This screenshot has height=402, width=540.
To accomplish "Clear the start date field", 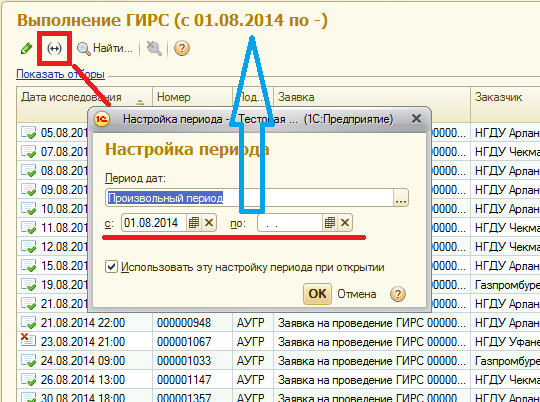I will [x=209, y=223].
